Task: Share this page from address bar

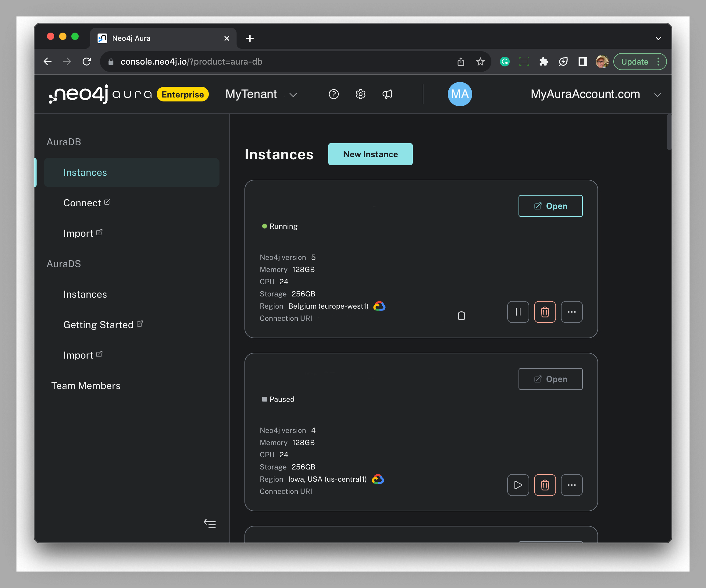Action: [461, 62]
